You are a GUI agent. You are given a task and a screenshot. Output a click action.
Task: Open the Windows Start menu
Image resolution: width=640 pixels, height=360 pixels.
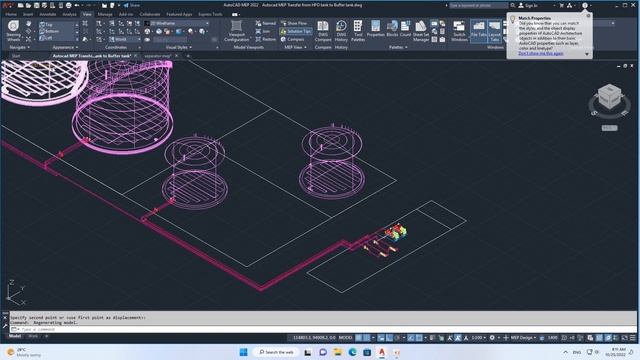pos(244,352)
